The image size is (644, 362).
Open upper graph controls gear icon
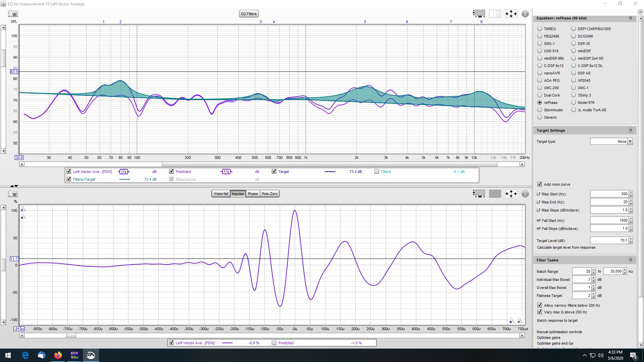coord(525,14)
